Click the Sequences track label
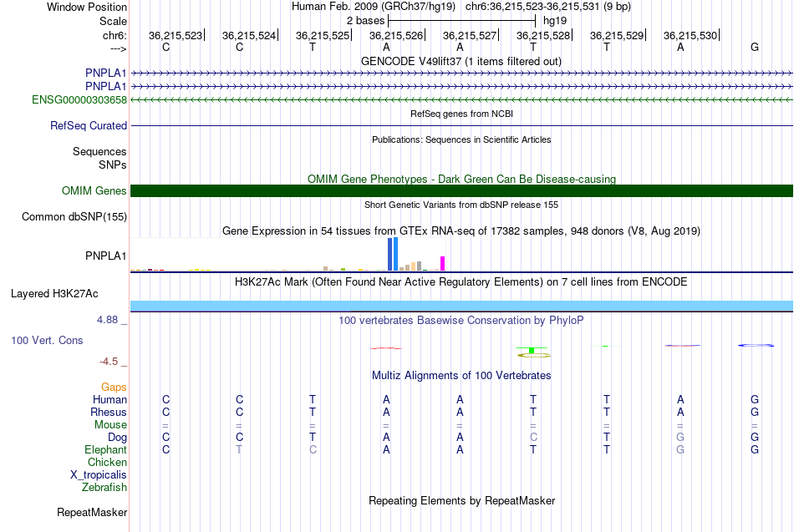This screenshot has width=794, height=532. [99, 151]
